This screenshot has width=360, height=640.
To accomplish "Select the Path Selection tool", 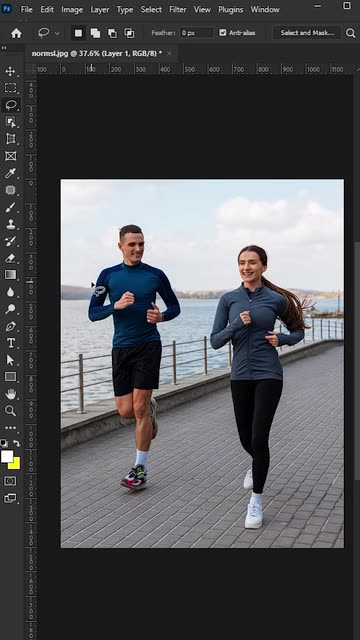I will coord(10,360).
